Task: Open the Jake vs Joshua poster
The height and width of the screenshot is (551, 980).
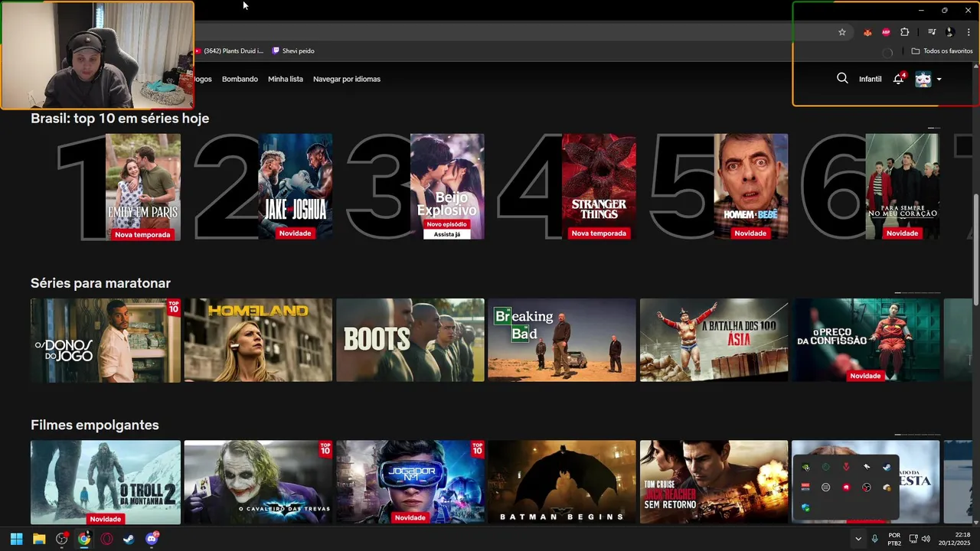Action: (x=296, y=187)
